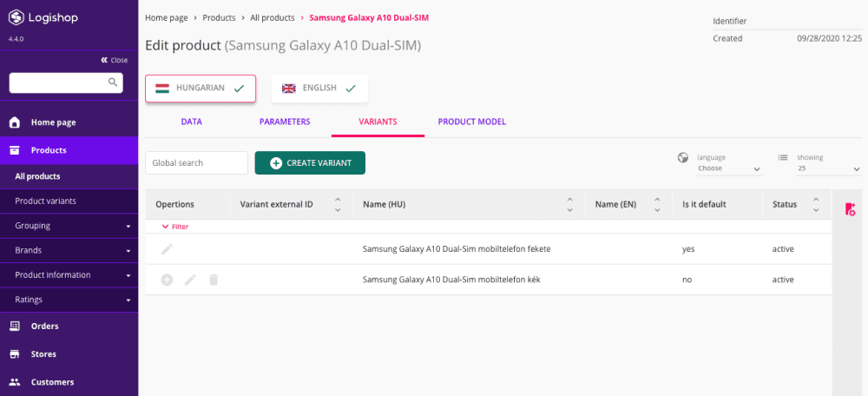Click the plus icon on kék variant row
Viewport: 868px width, 396px height.
(167, 280)
